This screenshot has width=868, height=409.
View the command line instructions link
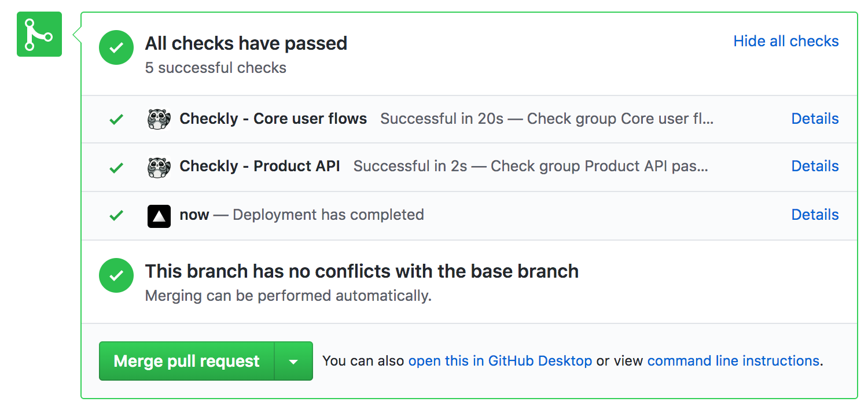click(733, 361)
